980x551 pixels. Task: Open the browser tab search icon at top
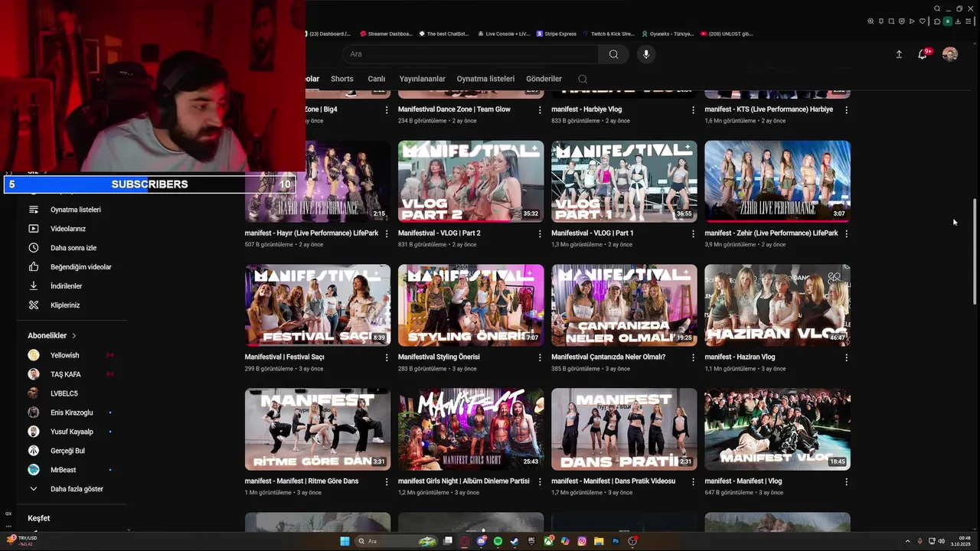click(937, 8)
